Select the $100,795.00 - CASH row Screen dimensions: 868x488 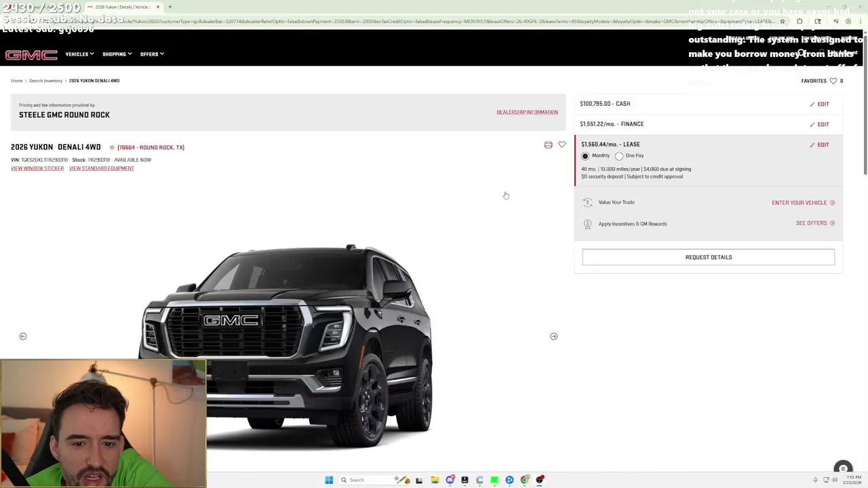(x=708, y=104)
